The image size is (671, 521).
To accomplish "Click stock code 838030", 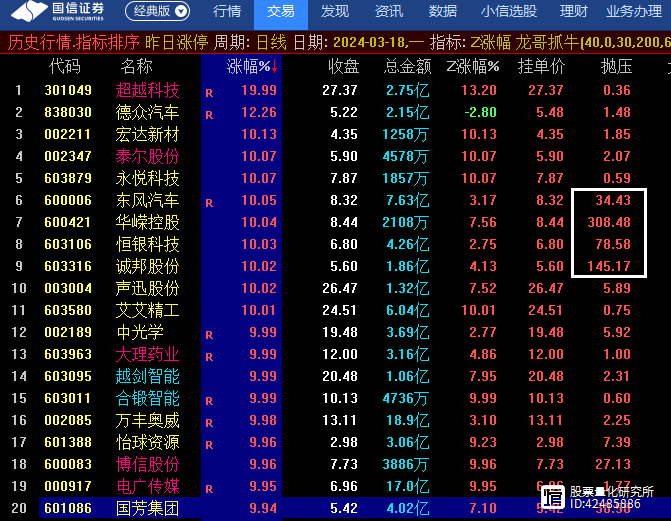I will tap(68, 112).
